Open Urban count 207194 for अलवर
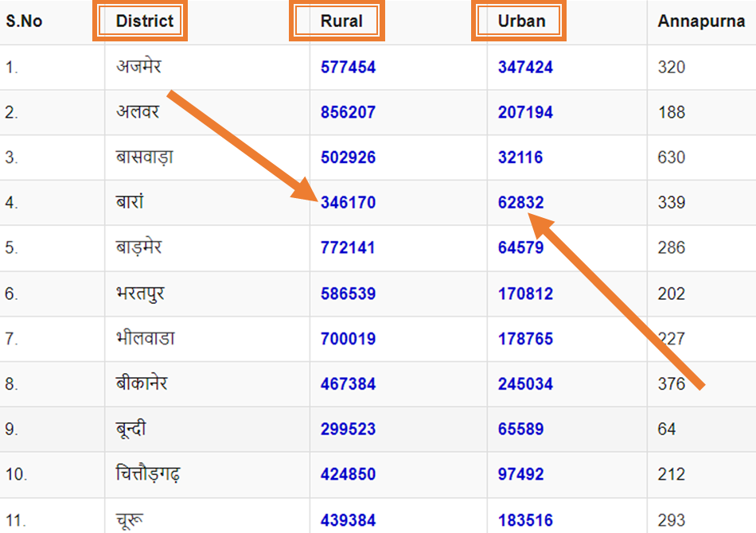This screenshot has height=533, width=756. point(525,112)
